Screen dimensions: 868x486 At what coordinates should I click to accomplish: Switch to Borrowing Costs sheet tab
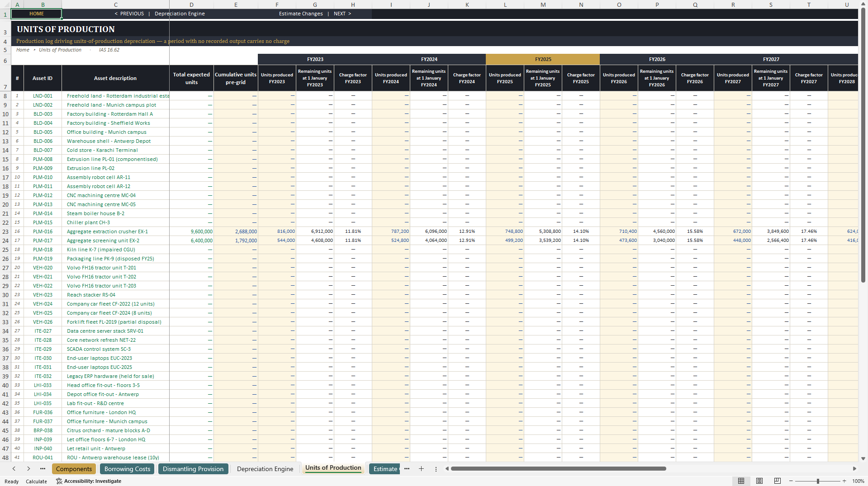point(127,469)
